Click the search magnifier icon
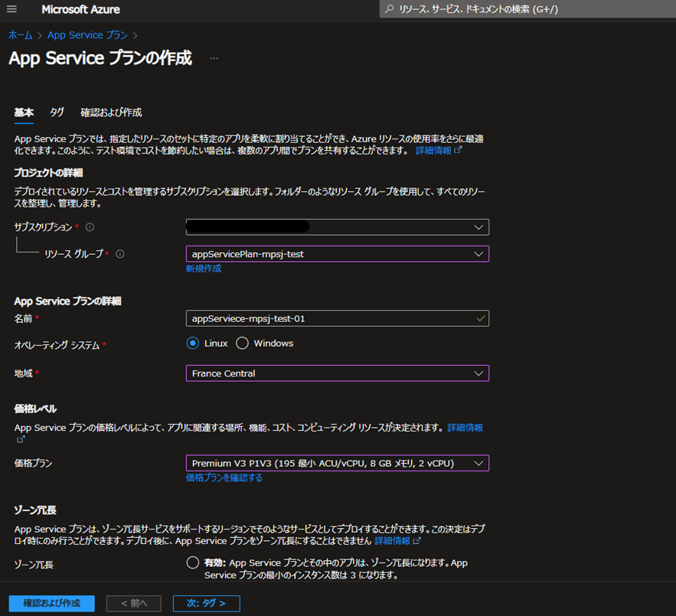This screenshot has width=676, height=616. 390,9
